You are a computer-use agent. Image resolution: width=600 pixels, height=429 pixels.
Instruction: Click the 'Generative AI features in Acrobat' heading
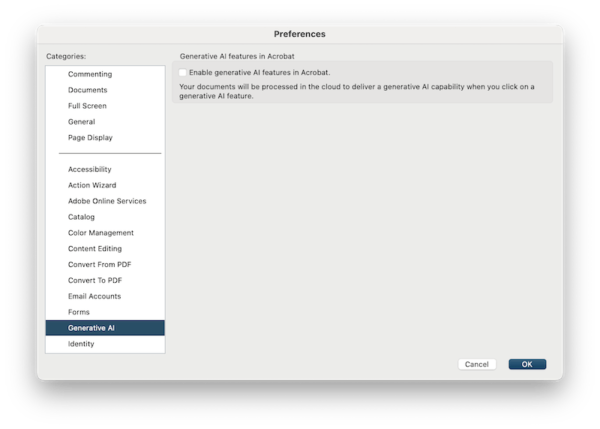coord(237,56)
